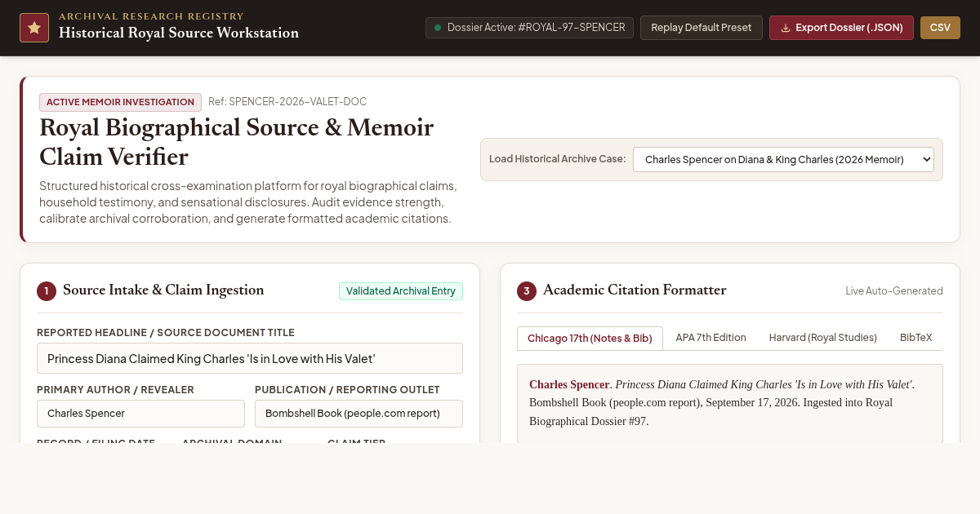Image resolution: width=980 pixels, height=514 pixels.
Task: Export dossier as CSV
Action: [940, 28]
